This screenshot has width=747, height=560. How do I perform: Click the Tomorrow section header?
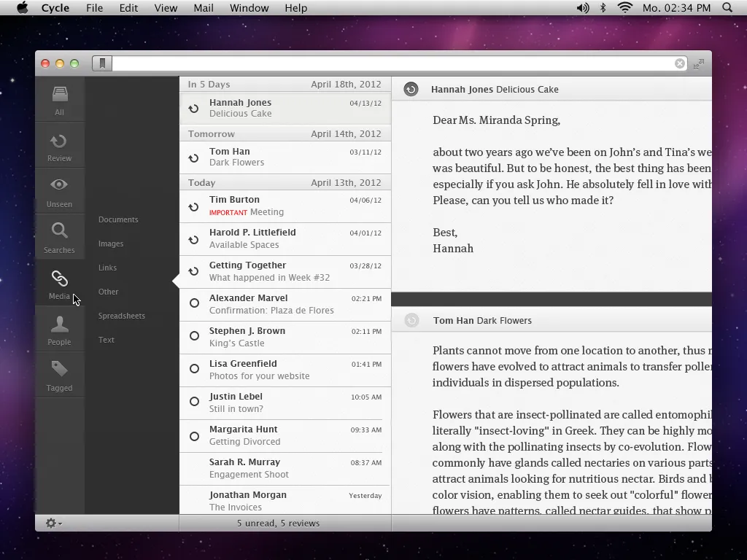285,134
